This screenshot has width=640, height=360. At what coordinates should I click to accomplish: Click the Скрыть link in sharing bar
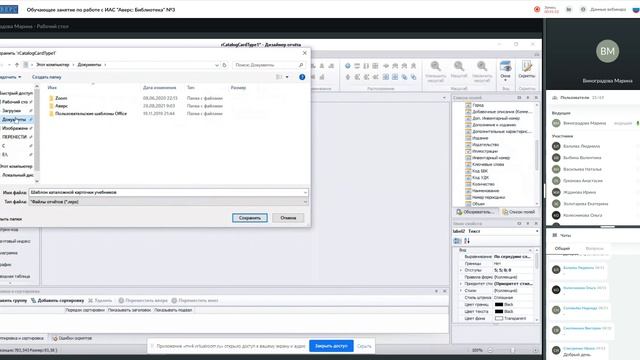364,346
